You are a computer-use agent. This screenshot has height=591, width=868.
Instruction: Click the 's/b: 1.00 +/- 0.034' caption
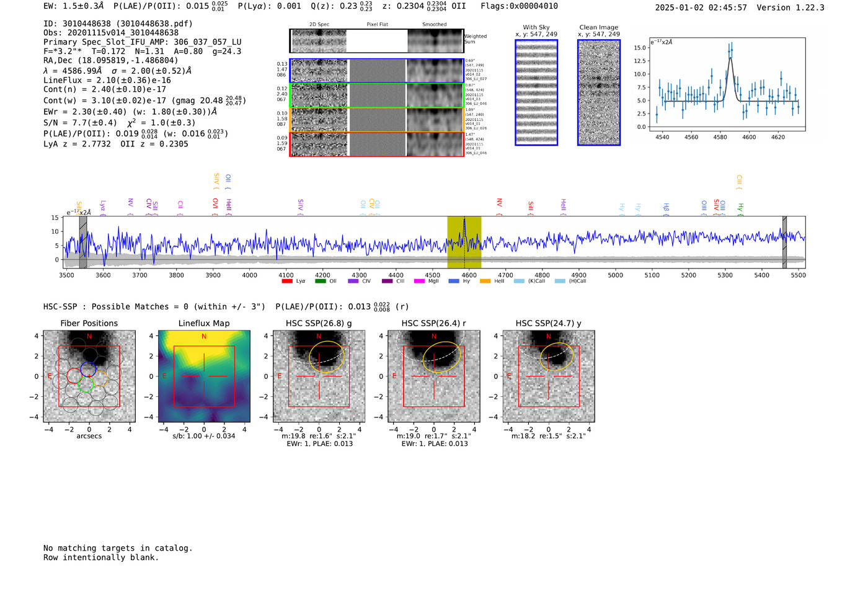pos(204,436)
